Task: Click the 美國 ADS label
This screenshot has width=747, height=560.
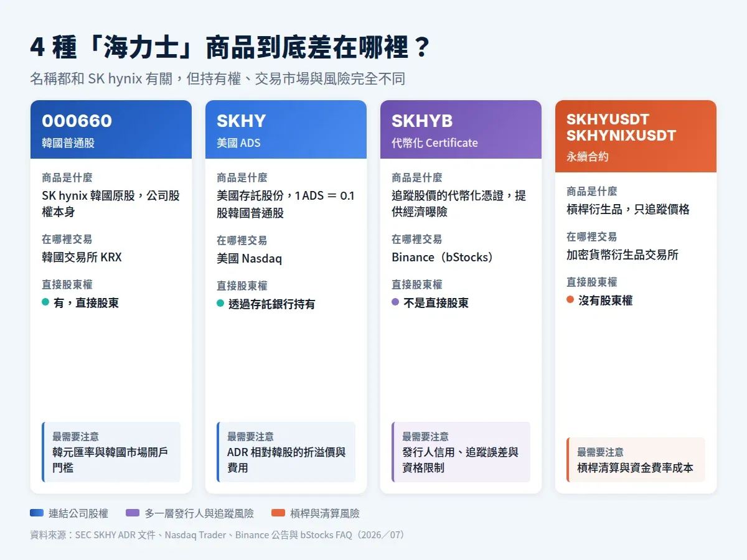Action: click(x=238, y=142)
